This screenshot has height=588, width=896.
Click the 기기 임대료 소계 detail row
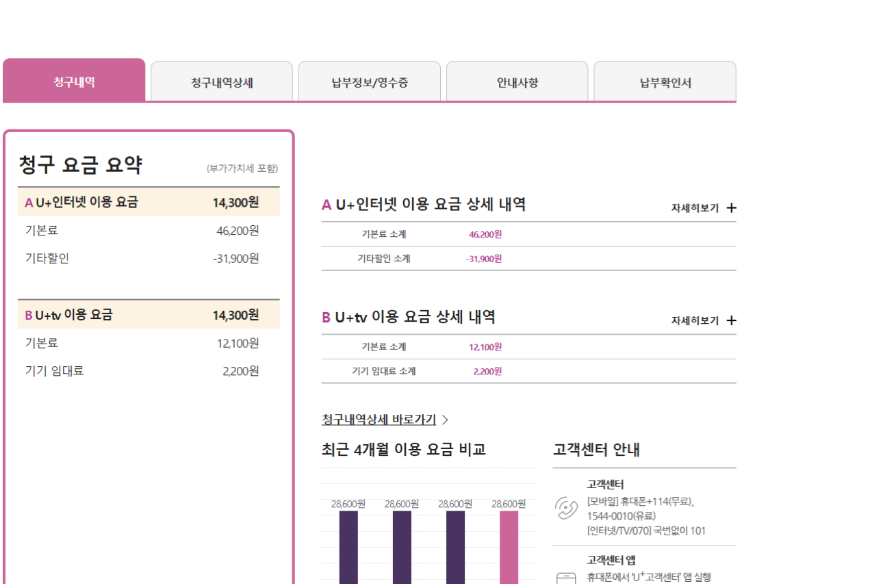pos(529,371)
